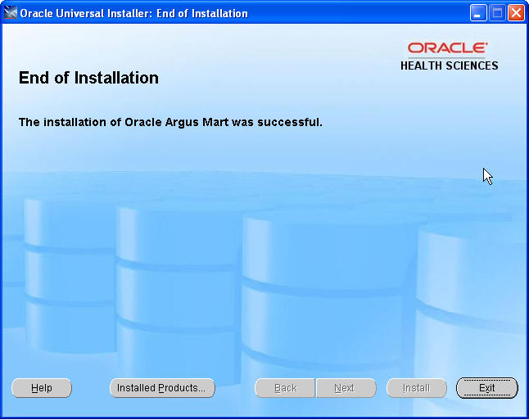Click the window title bar text
Screen dimensions: 529x420
[134, 13]
